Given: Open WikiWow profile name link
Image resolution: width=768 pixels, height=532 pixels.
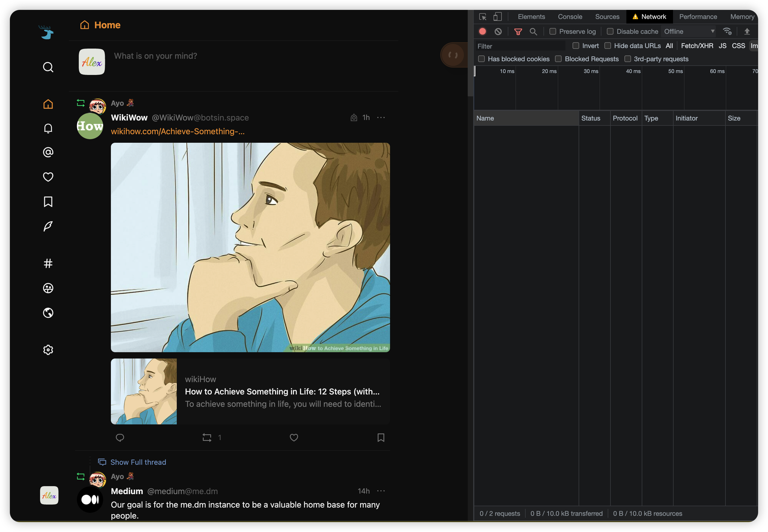Looking at the screenshot, I should (x=129, y=118).
